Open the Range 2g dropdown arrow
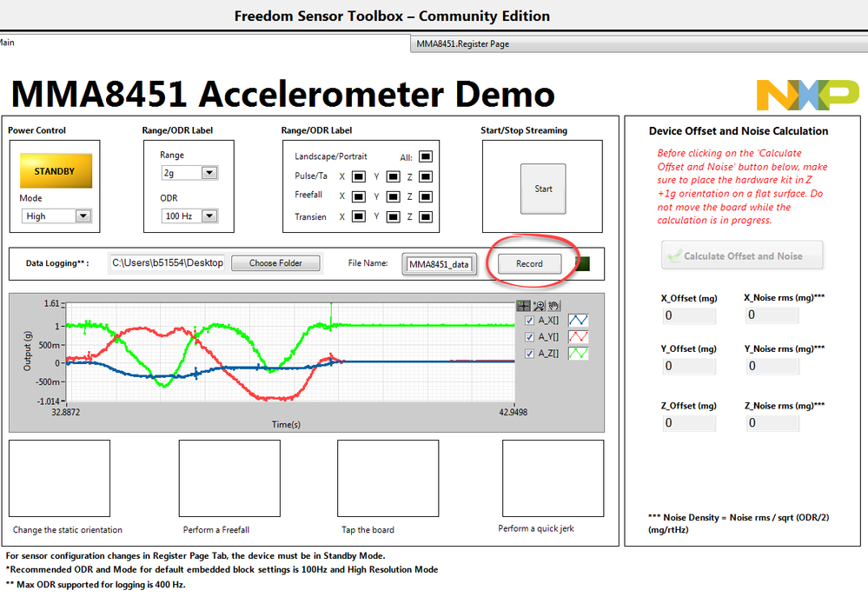 click(x=209, y=173)
